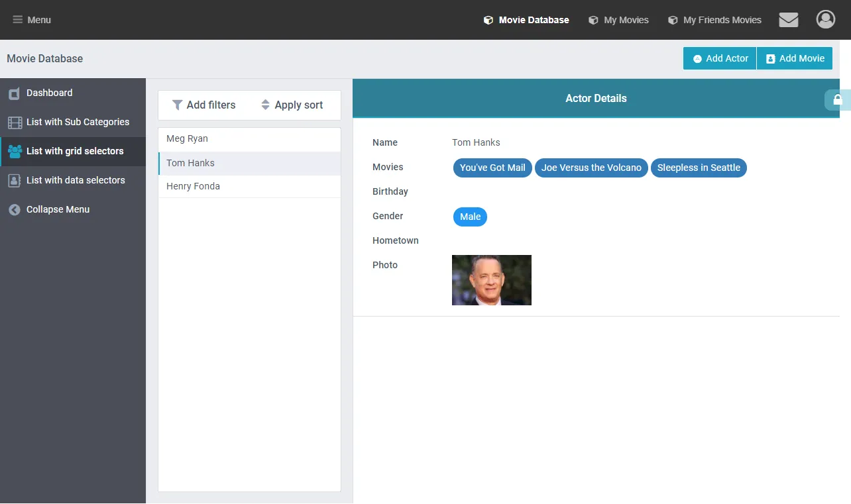
Task: Select Meg Ryan in the actor list
Action: (x=188, y=139)
